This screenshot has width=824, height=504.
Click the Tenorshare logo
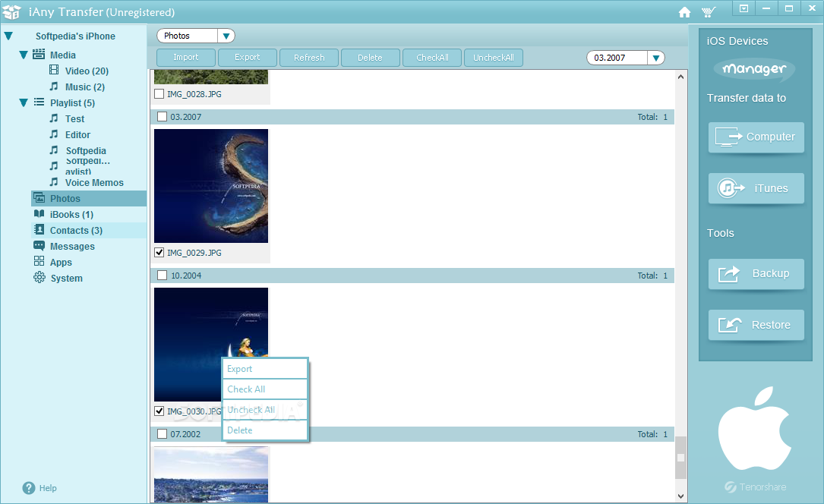(755, 487)
